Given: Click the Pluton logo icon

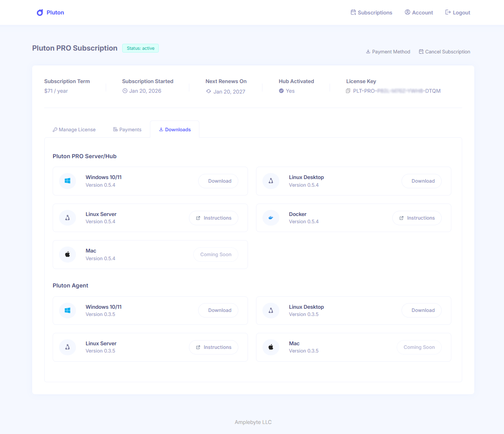Looking at the screenshot, I should click(x=40, y=12).
